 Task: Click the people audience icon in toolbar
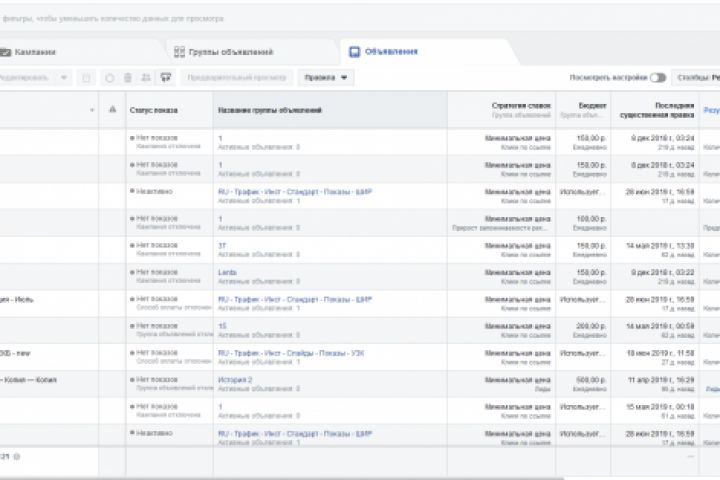[146, 77]
